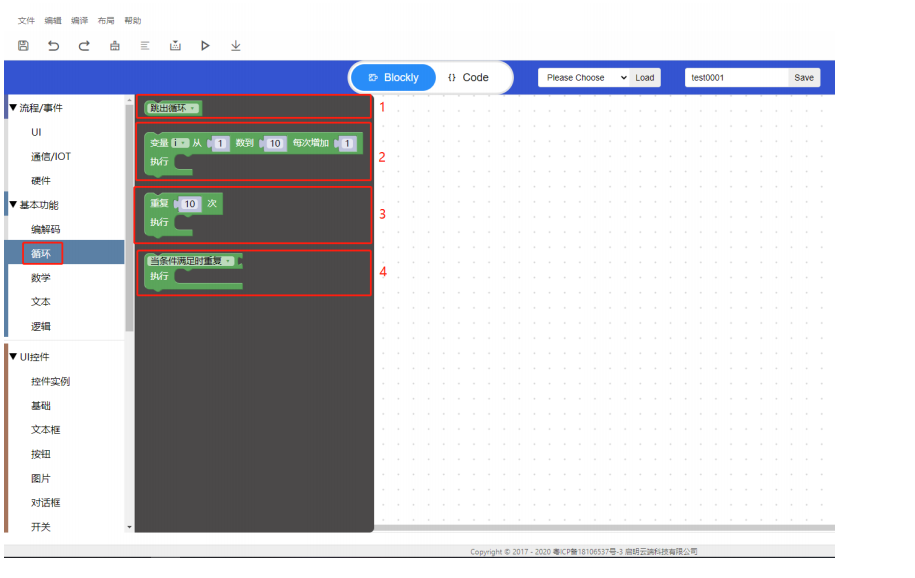
Task: Click the workspace horizontal scrollbar
Action: (604, 528)
